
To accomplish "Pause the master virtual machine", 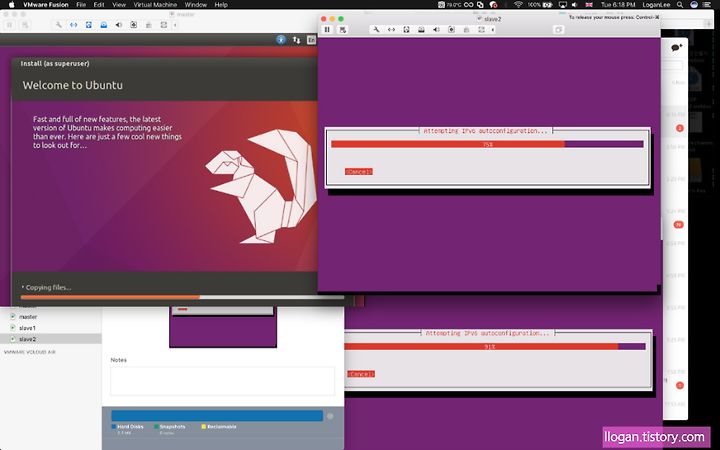I will coord(9,25).
